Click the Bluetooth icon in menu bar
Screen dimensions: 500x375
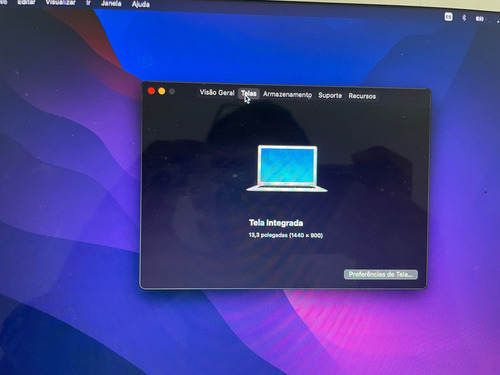point(464,18)
